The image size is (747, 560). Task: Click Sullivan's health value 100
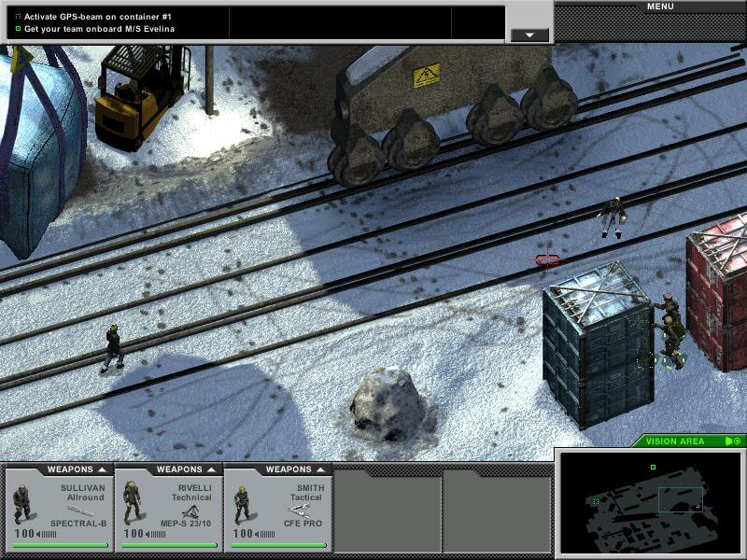[24, 534]
